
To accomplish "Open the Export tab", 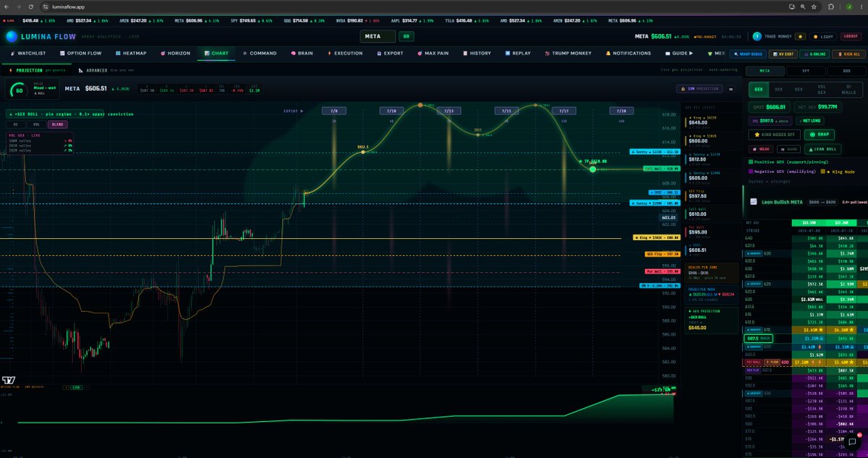I will (x=390, y=53).
